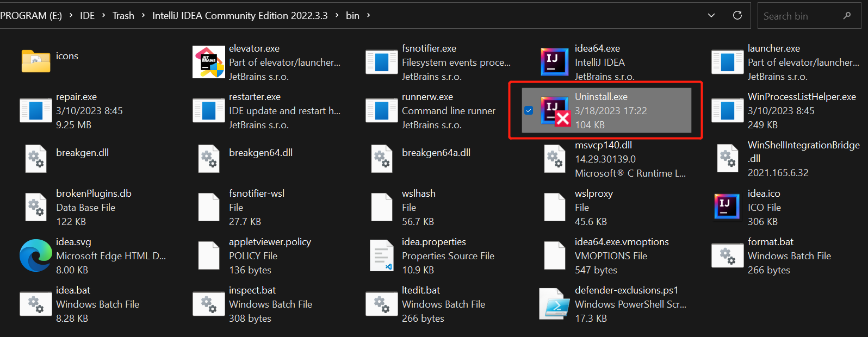
Task: Select the repair.exe file icon
Action: click(36, 111)
